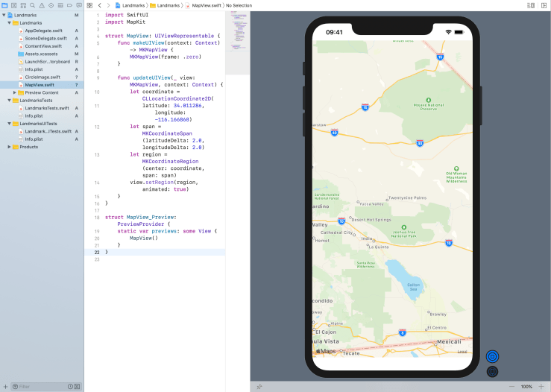Click the Live Preview play button
551x392 pixels.
(492, 357)
